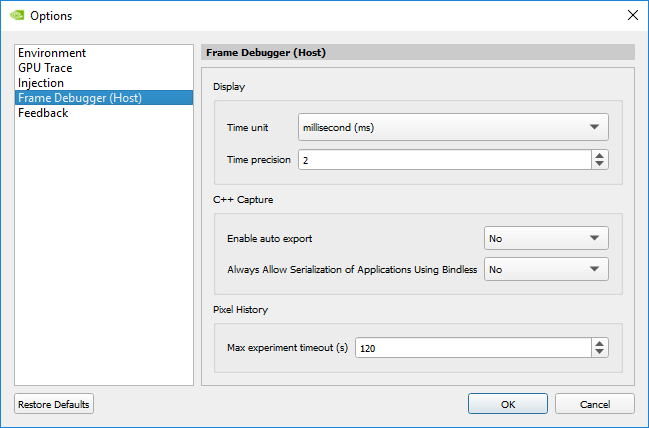Open the GPU Trace options page
This screenshot has height=428, width=649.
[45, 68]
